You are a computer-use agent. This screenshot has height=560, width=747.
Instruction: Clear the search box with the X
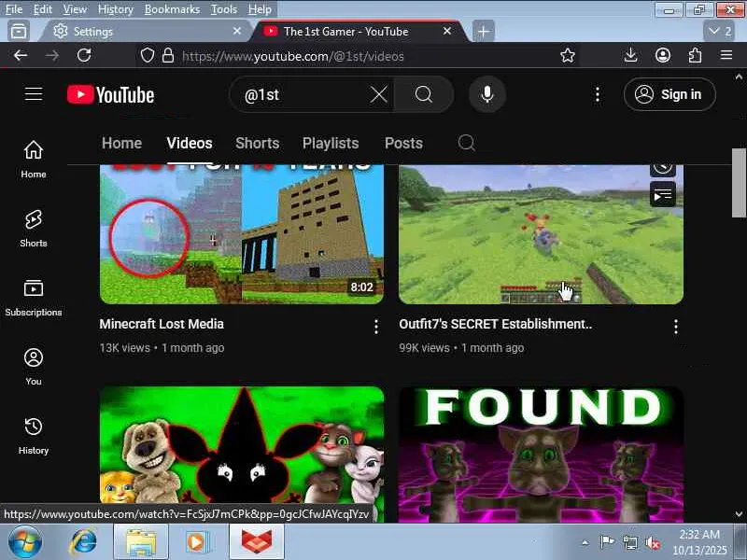[x=379, y=94]
